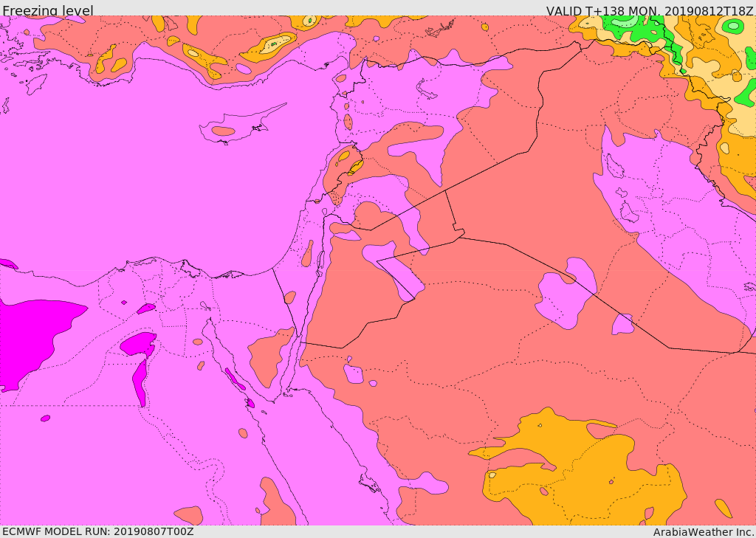This screenshot has width=756, height=538.
Task: Click the 'VALID T+138 MON. 20190812T18Z' timestamp
Action: (x=650, y=10)
